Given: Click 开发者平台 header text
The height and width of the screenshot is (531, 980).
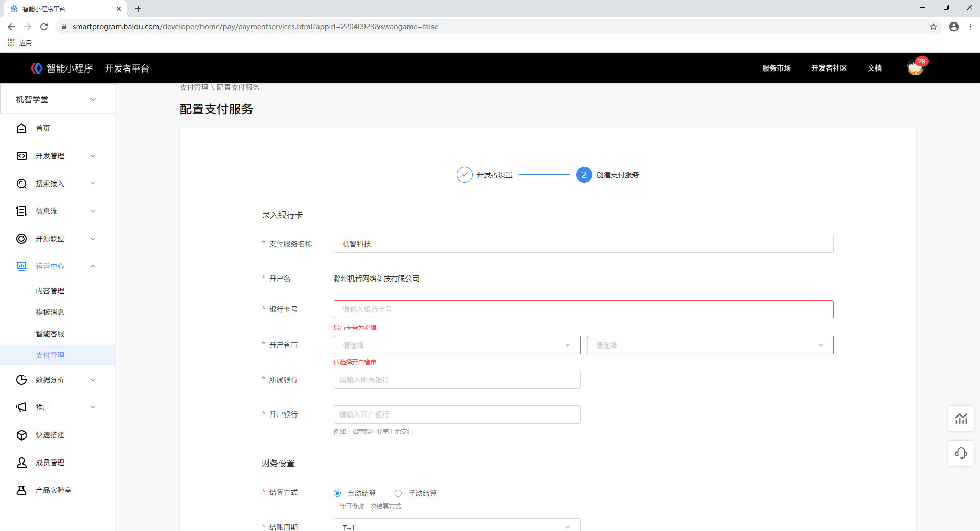Looking at the screenshot, I should (x=127, y=68).
